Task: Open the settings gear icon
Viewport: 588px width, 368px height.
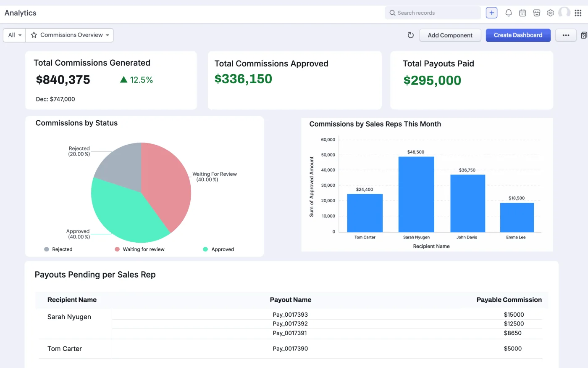Action: 551,13
